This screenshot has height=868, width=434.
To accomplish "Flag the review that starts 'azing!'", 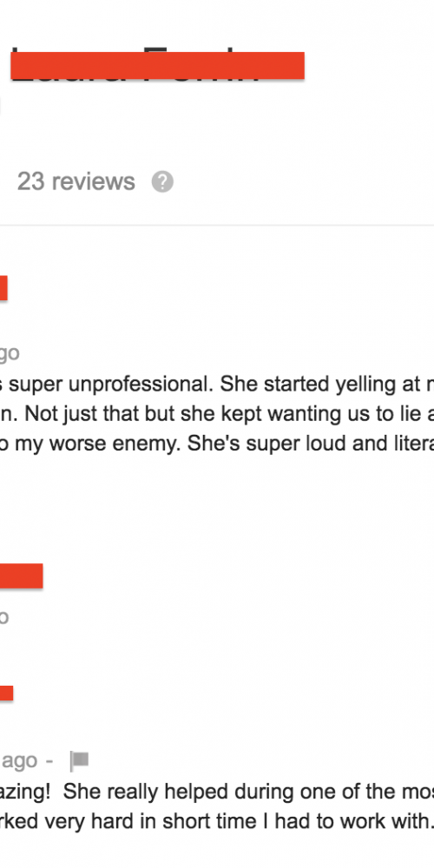I will coord(80,760).
